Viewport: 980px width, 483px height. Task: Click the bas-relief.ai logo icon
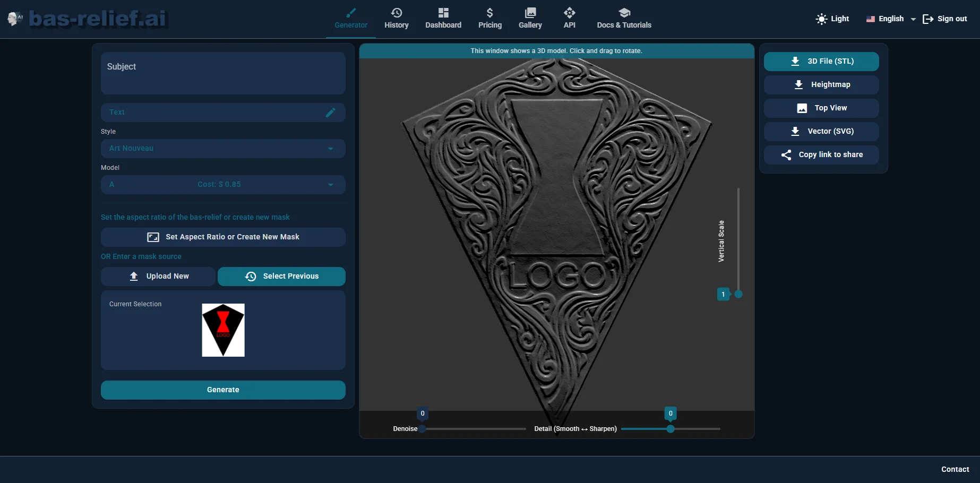pos(15,19)
